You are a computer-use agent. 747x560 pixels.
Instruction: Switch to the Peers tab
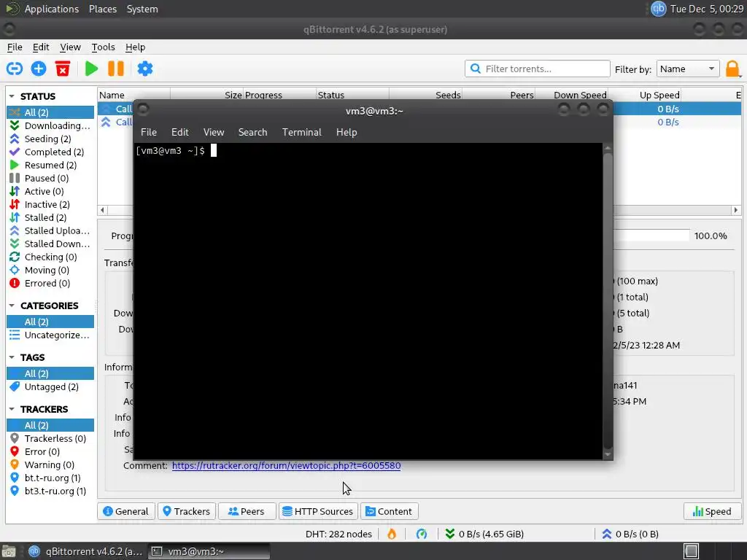[247, 511]
